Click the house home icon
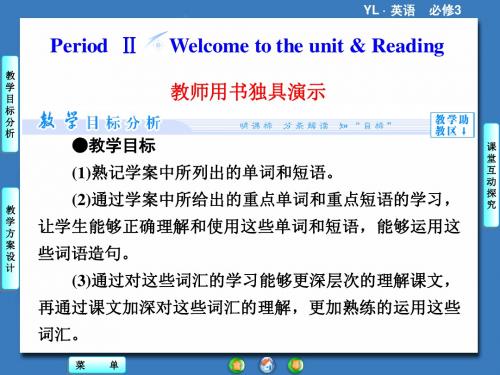The width and height of the screenshot is (500, 375). pos(267,364)
